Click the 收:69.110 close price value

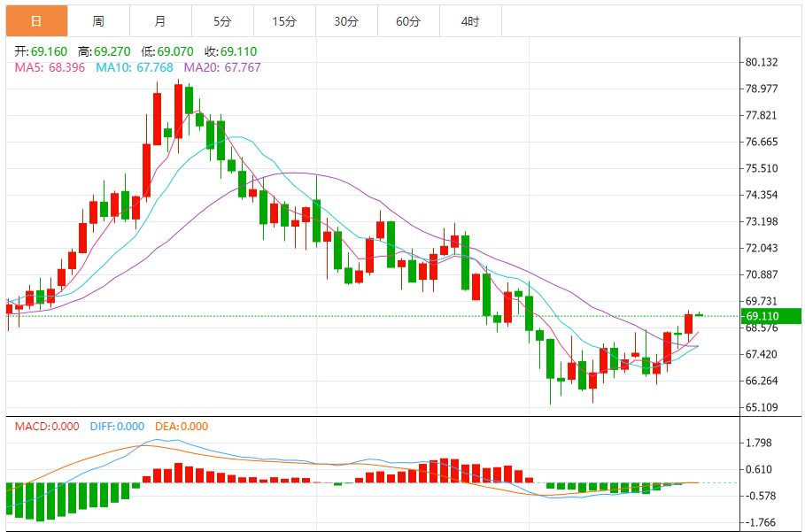[x=230, y=51]
